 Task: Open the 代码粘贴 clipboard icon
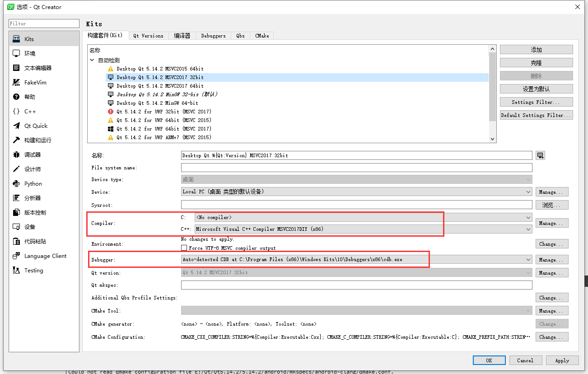[x=16, y=241]
